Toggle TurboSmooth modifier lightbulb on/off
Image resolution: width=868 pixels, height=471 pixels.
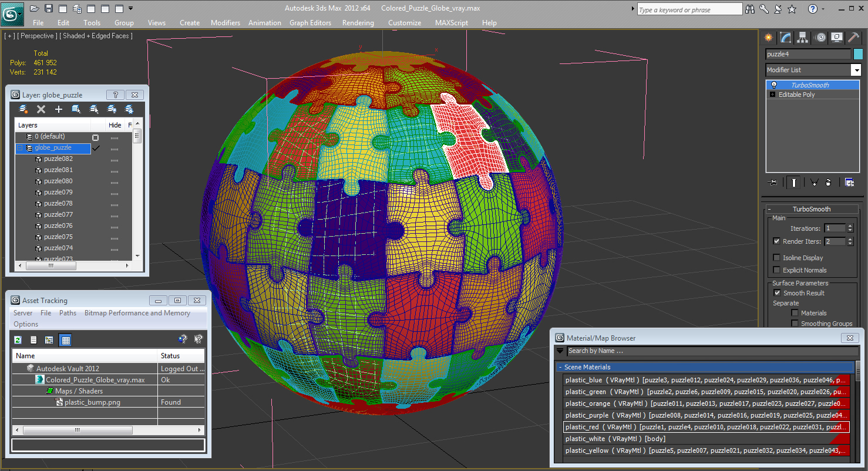point(773,85)
